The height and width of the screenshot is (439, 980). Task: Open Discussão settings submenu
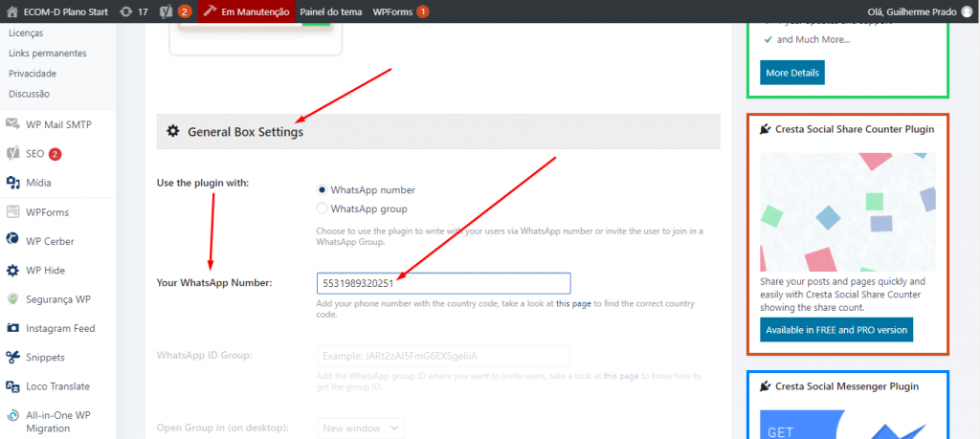[x=30, y=94]
